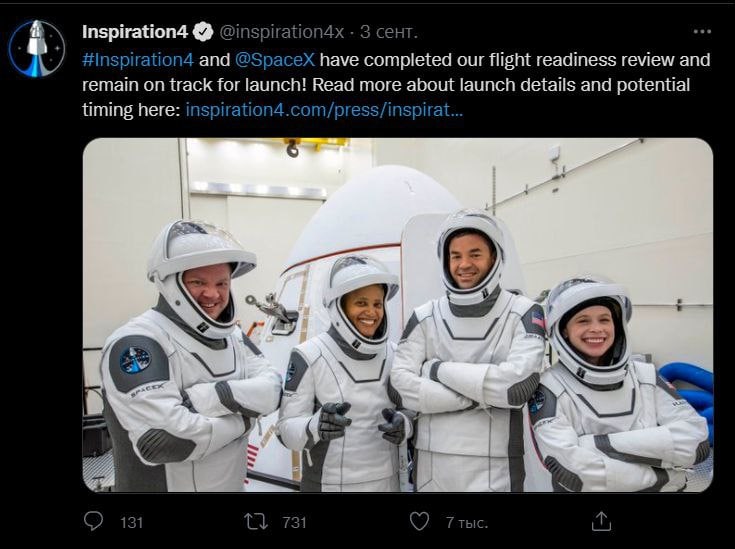This screenshot has height=549, width=735.
Task: Click the flight readiness review tweet text
Action: coord(396,85)
